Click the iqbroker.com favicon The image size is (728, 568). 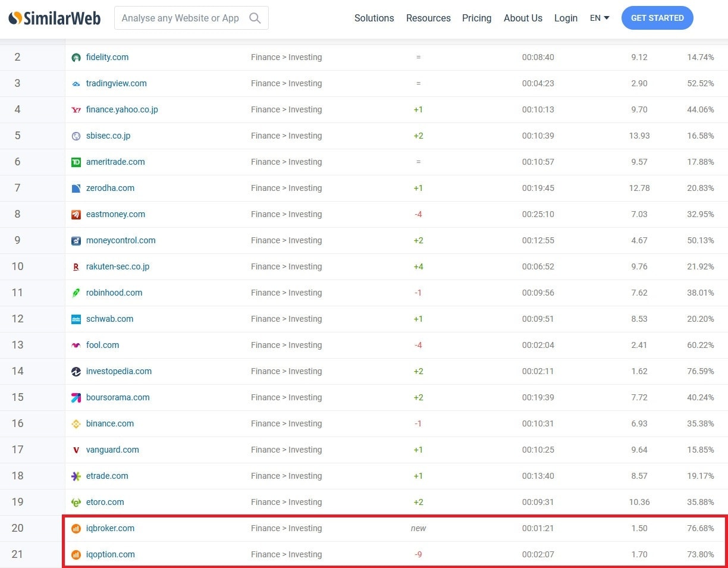coord(76,529)
